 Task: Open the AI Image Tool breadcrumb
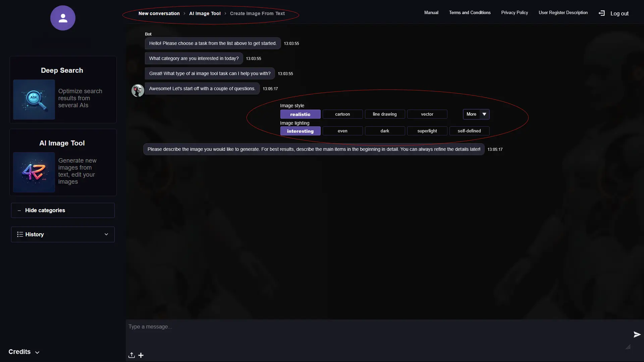[x=205, y=14]
